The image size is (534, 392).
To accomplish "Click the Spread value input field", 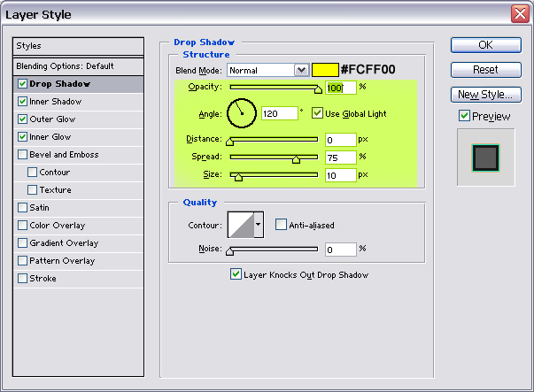I will tap(339, 158).
